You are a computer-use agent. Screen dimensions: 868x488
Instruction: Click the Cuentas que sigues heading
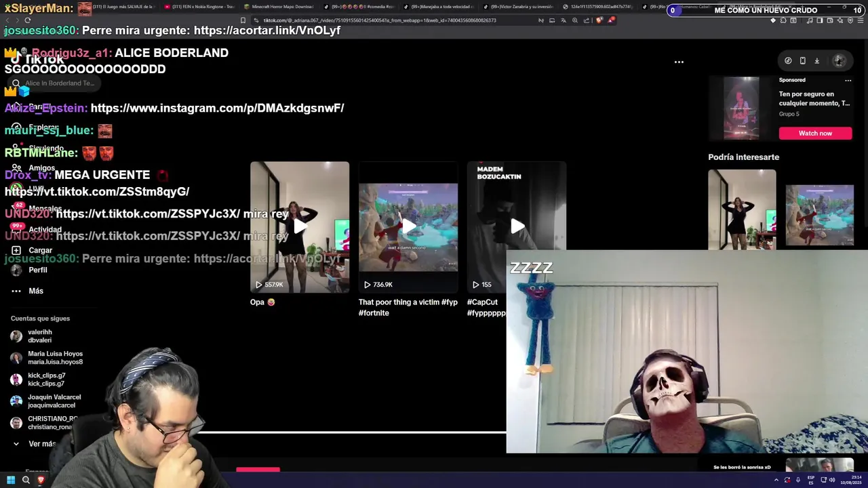(x=40, y=319)
